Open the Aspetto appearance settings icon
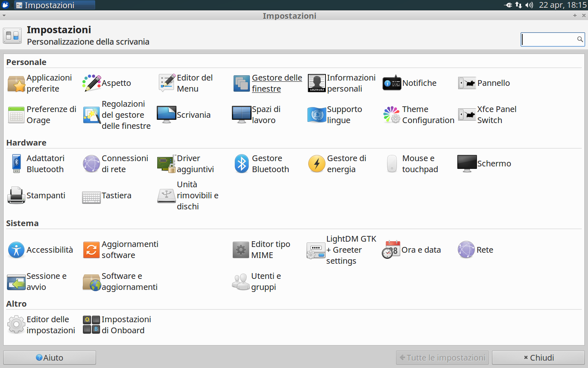The image size is (588, 368). pyautogui.click(x=92, y=83)
